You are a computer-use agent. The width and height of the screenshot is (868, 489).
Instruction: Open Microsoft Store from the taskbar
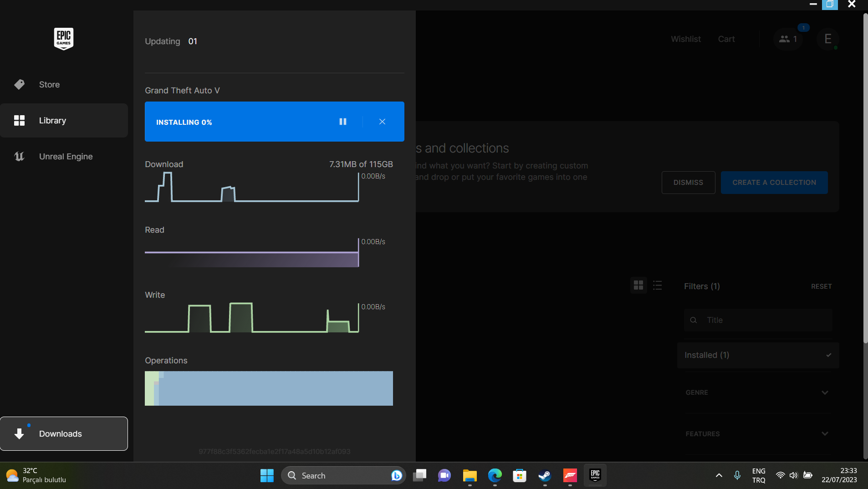coord(520,476)
